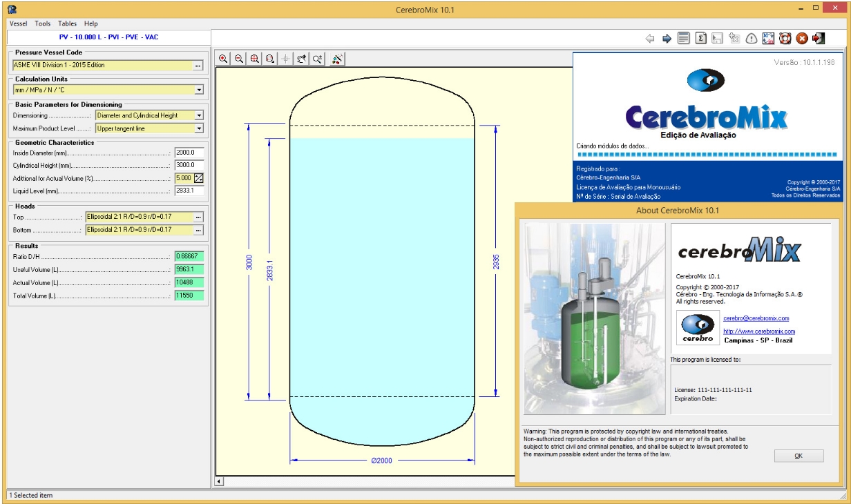This screenshot has height=504, width=851.
Task: Open the http://www.cerebromix.com link
Action: click(x=759, y=331)
